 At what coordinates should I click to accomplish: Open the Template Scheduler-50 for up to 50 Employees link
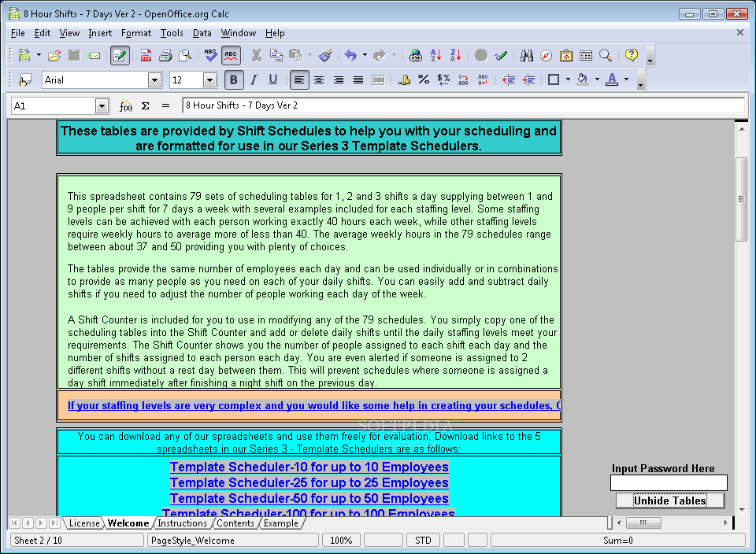tap(309, 498)
